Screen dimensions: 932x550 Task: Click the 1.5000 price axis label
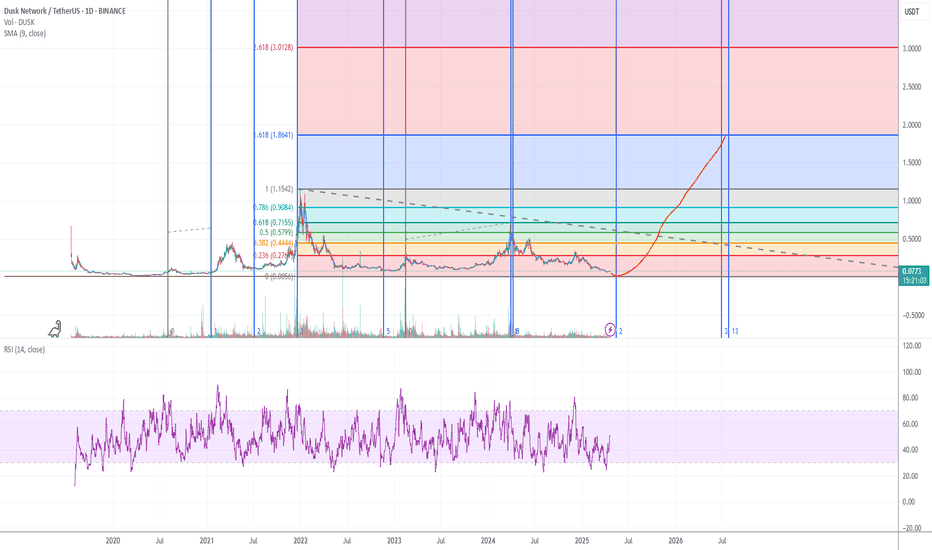tap(911, 163)
